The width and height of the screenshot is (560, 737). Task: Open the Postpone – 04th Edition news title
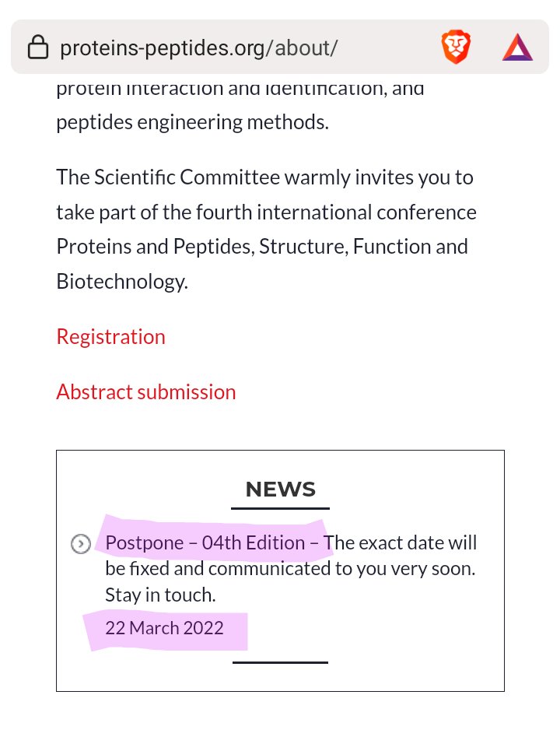(x=214, y=542)
